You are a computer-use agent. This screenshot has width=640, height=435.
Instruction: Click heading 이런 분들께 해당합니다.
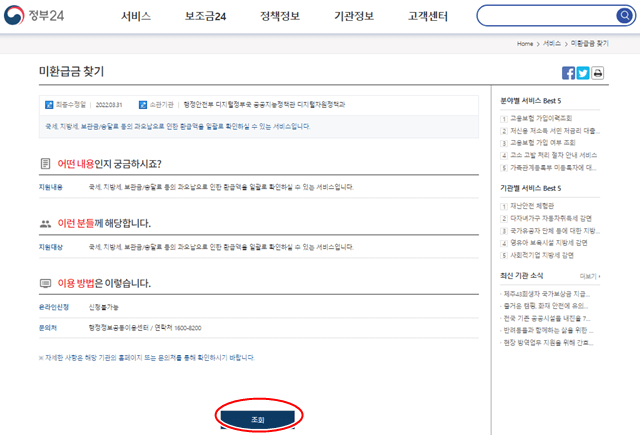pos(104,224)
